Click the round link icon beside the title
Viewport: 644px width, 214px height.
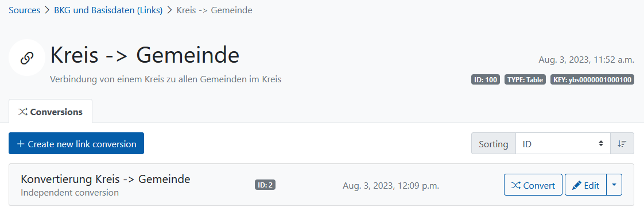pos(27,58)
